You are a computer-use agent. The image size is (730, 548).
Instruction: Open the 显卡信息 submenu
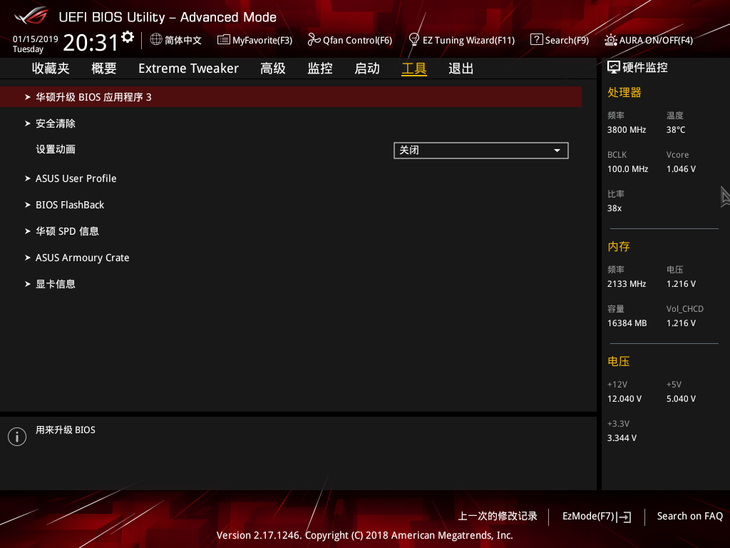click(x=55, y=284)
